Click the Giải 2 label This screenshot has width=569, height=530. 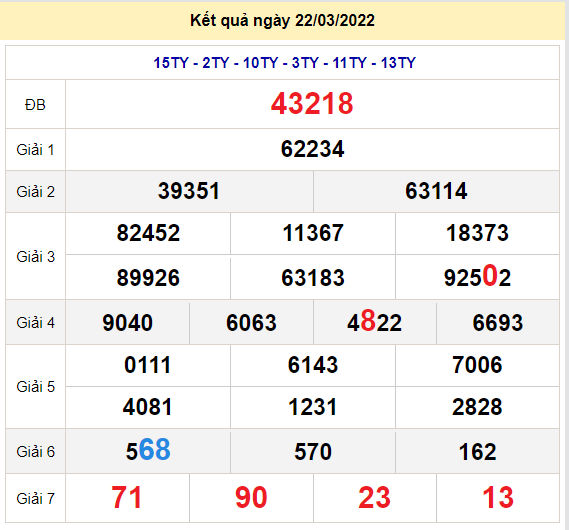pyautogui.click(x=35, y=192)
